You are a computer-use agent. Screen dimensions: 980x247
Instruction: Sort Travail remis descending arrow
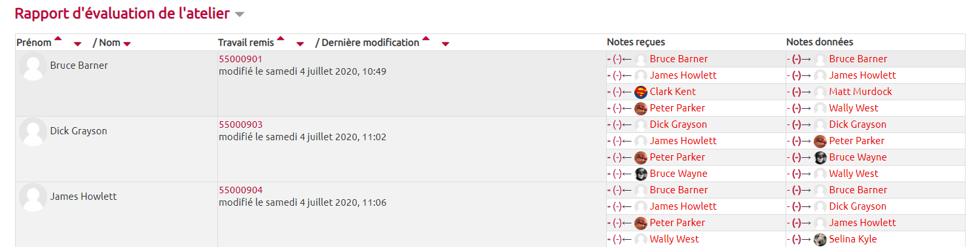300,45
